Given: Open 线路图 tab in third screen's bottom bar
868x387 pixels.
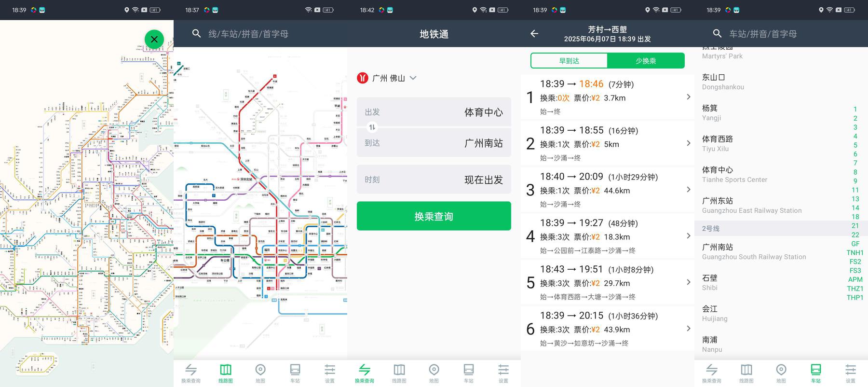Looking at the screenshot, I should (399, 373).
